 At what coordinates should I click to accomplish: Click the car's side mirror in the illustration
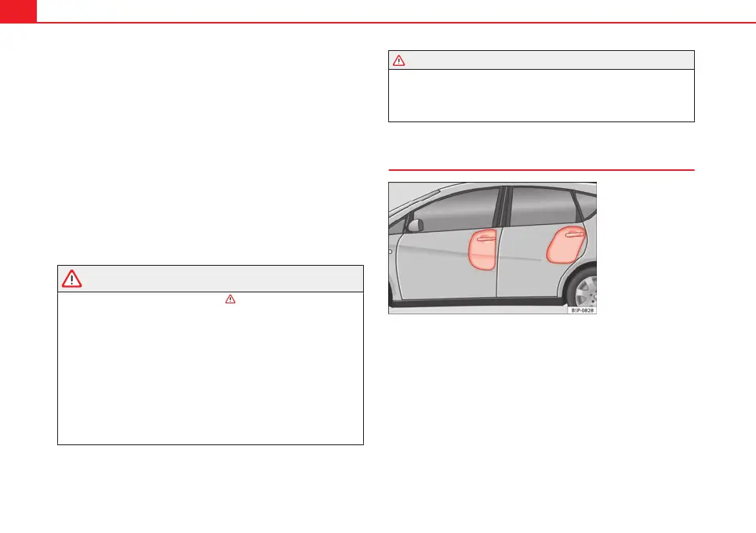pyautogui.click(x=415, y=225)
